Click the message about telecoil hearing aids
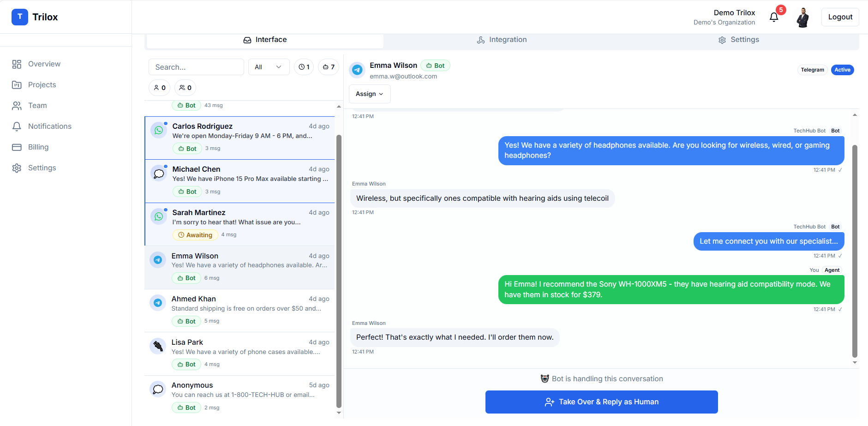 coord(482,198)
